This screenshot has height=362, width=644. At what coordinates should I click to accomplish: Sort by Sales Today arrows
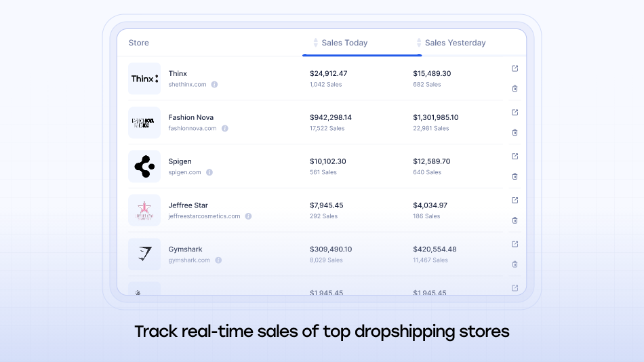click(315, 42)
